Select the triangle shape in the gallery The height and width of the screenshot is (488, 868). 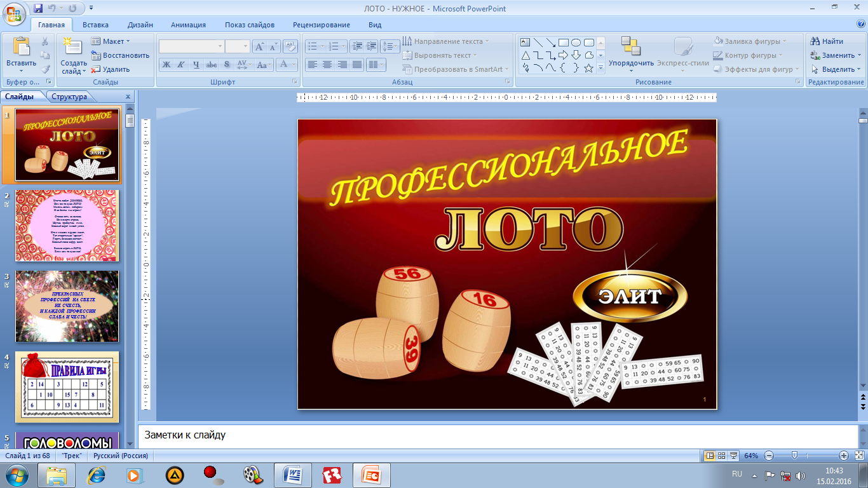(526, 55)
